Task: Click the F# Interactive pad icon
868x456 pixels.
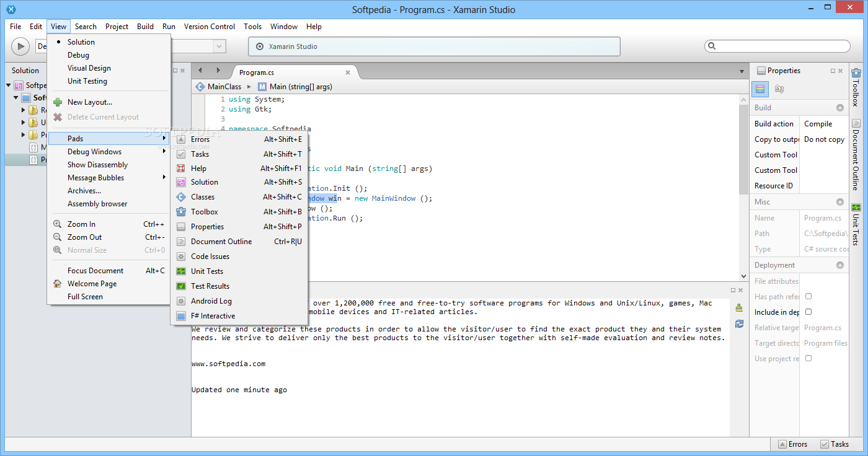Action: point(181,316)
